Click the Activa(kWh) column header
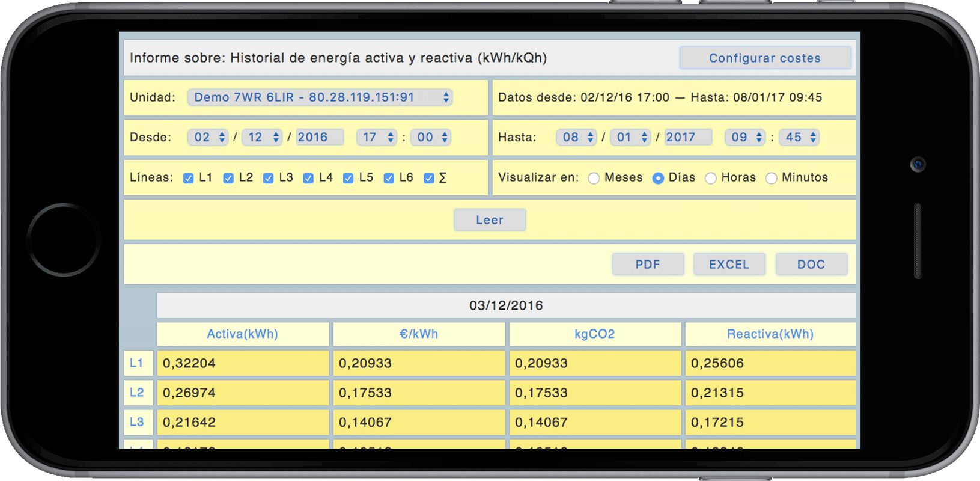The height and width of the screenshot is (481, 980). click(x=243, y=334)
